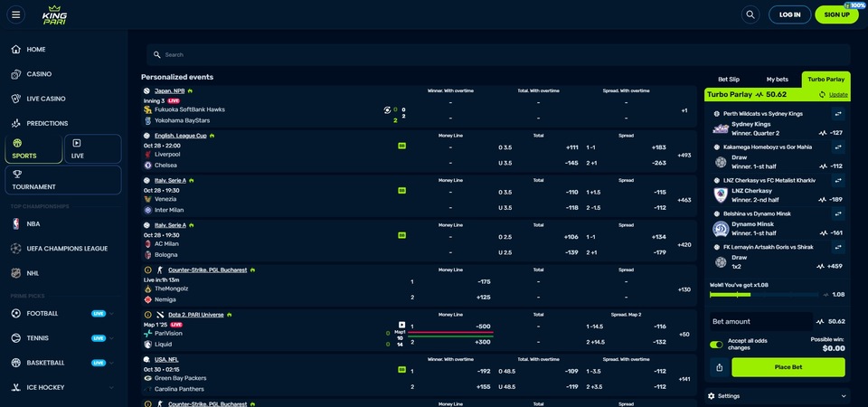Swap the Kakamega Homeboyz vs Gor Mahia pick
The image size is (868, 407).
click(838, 147)
